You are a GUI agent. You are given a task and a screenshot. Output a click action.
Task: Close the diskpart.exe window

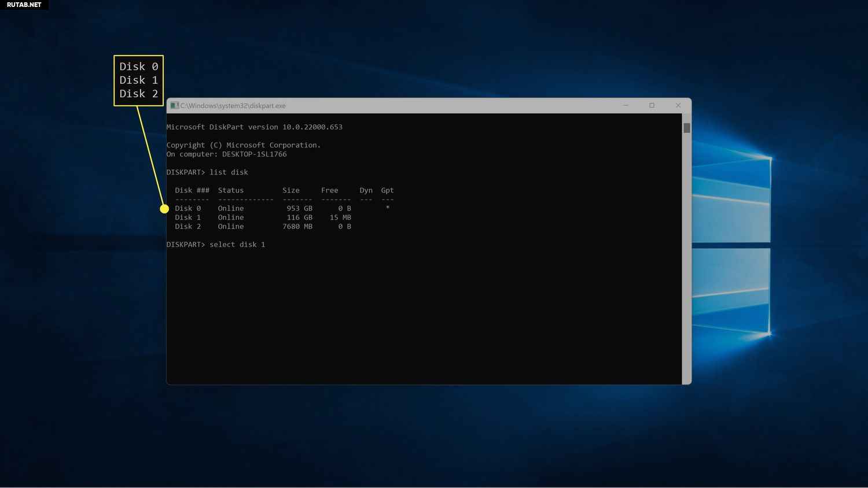click(x=678, y=105)
